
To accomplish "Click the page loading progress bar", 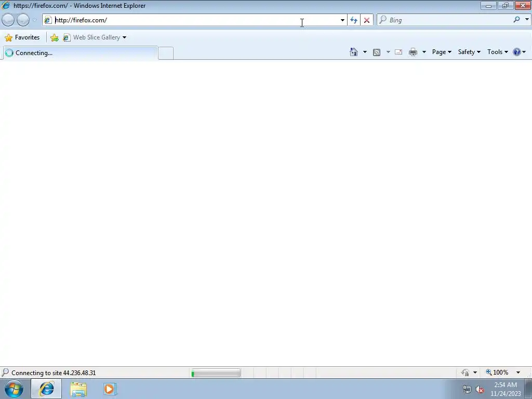I will click(216, 373).
